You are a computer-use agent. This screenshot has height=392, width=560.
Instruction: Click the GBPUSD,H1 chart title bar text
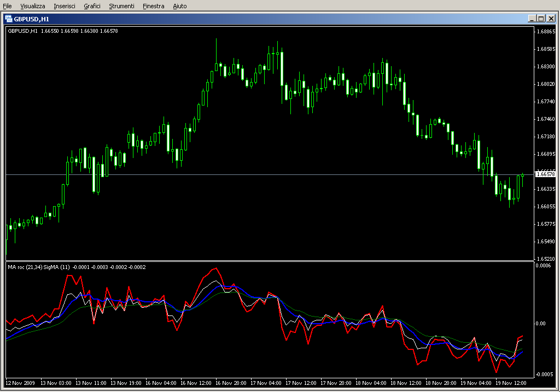pos(31,19)
